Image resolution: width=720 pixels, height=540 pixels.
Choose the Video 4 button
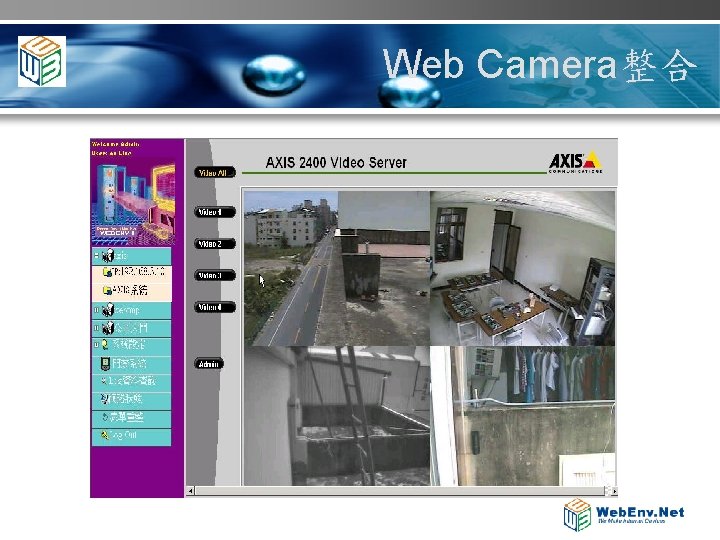[215, 307]
